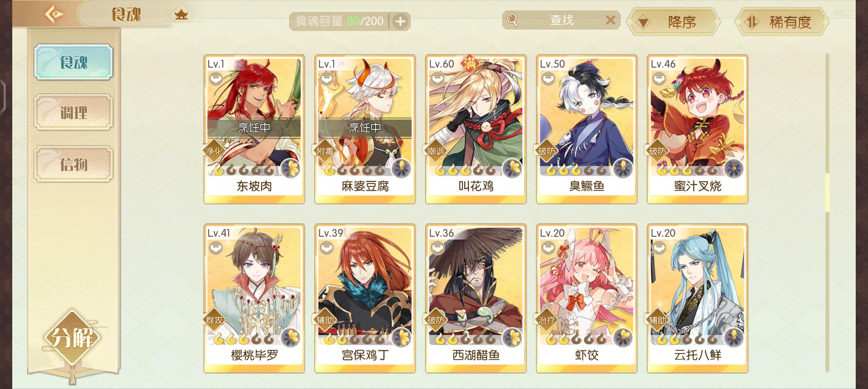Image resolution: width=868 pixels, height=389 pixels.
Task: Click the vertical scrollbar on right
Action: 827,213
